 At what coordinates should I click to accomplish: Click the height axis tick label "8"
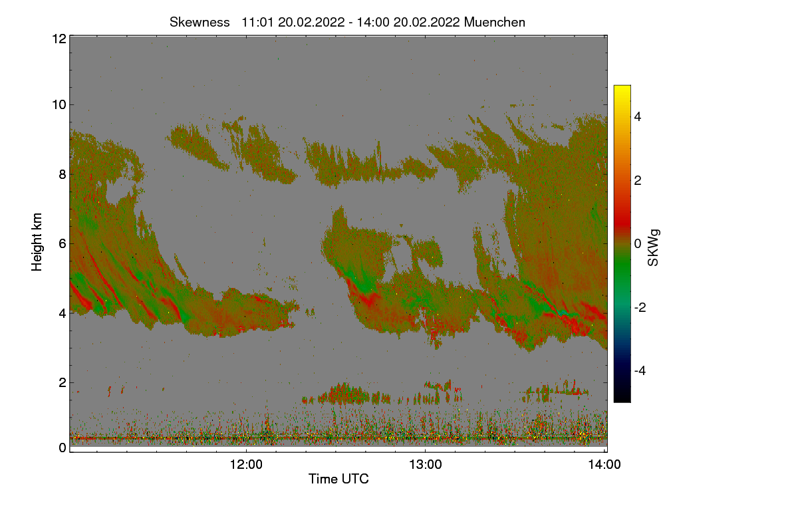(x=63, y=174)
